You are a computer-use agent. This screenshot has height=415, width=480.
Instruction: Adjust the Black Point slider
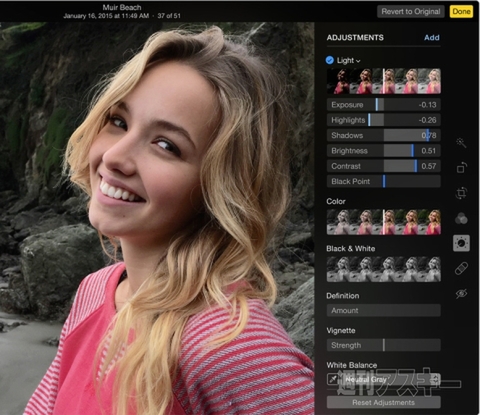[384, 181]
